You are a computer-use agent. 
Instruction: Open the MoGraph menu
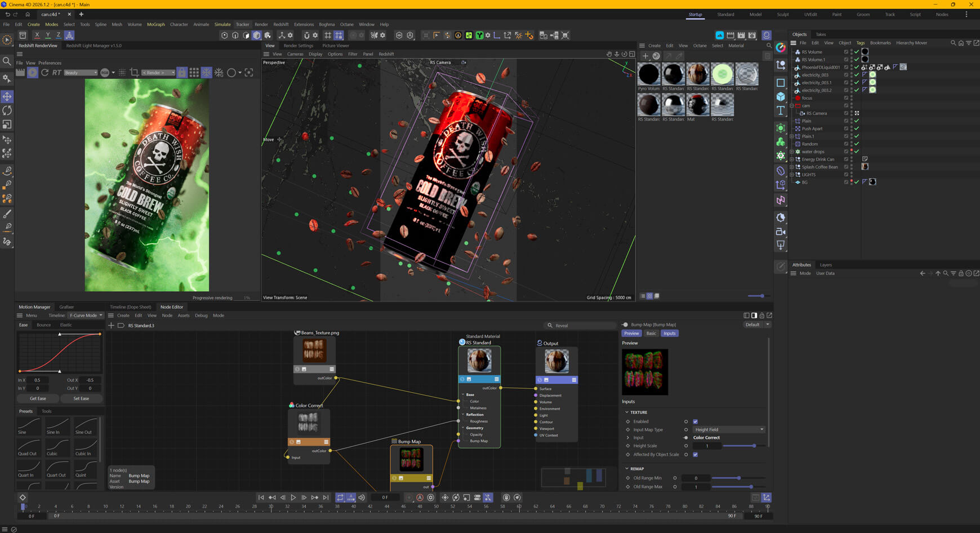tap(155, 24)
